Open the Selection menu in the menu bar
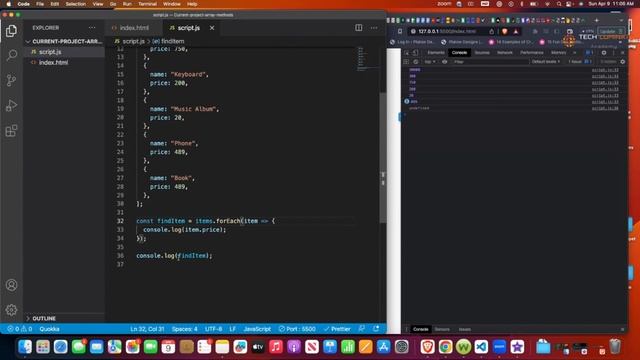Viewport: 640px width, 360px height. coord(76,4)
